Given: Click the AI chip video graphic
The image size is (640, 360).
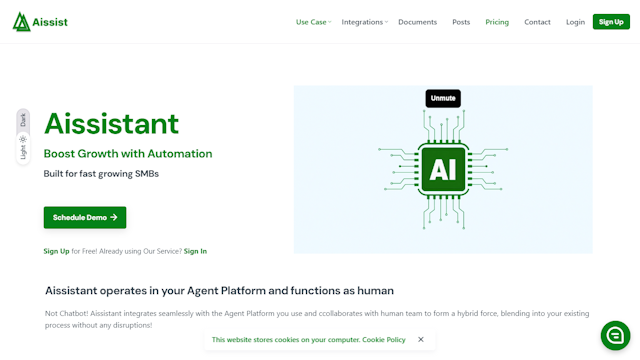Looking at the screenshot, I should (443, 169).
